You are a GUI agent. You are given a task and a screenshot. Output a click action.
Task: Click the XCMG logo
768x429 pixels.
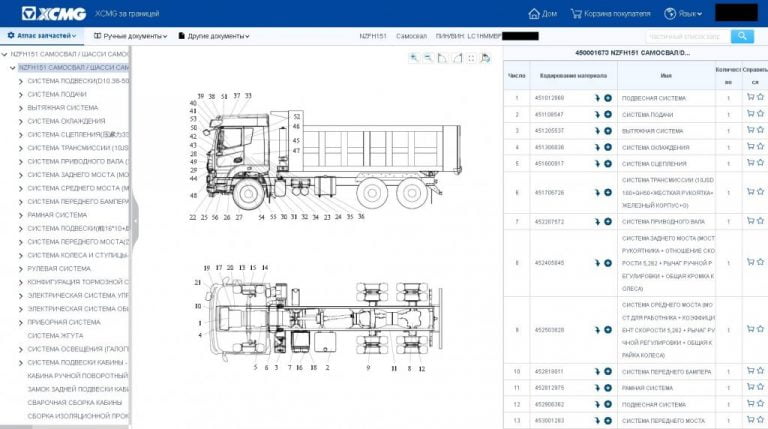[x=54, y=14]
